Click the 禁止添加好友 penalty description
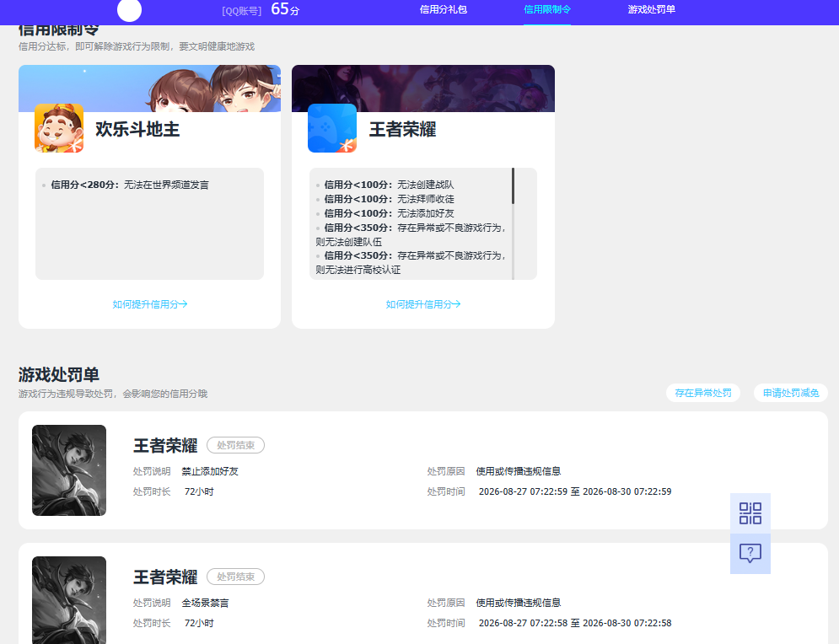Viewport: 839px width, 644px height. [210, 471]
